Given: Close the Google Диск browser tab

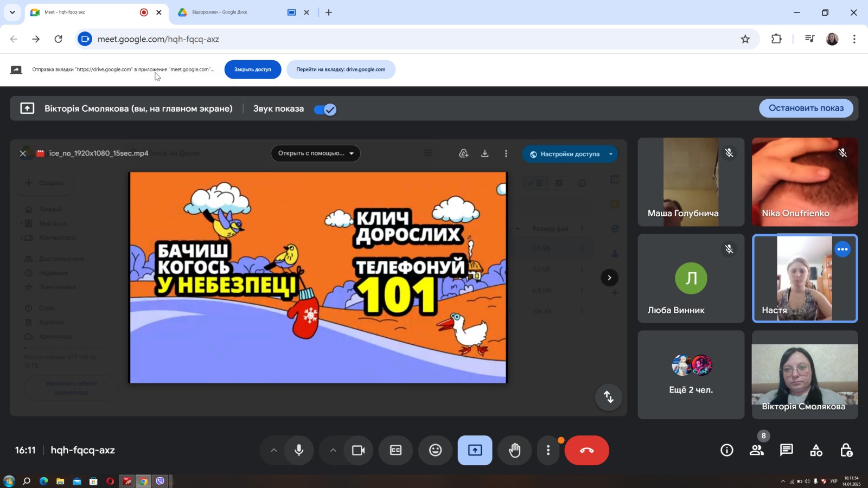Looking at the screenshot, I should point(307,12).
